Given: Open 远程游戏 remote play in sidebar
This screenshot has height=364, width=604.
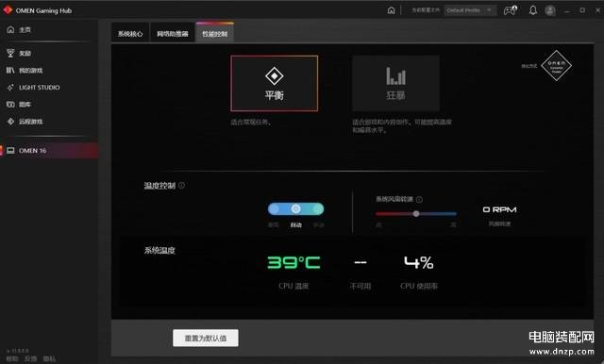Looking at the screenshot, I should coord(25,122).
